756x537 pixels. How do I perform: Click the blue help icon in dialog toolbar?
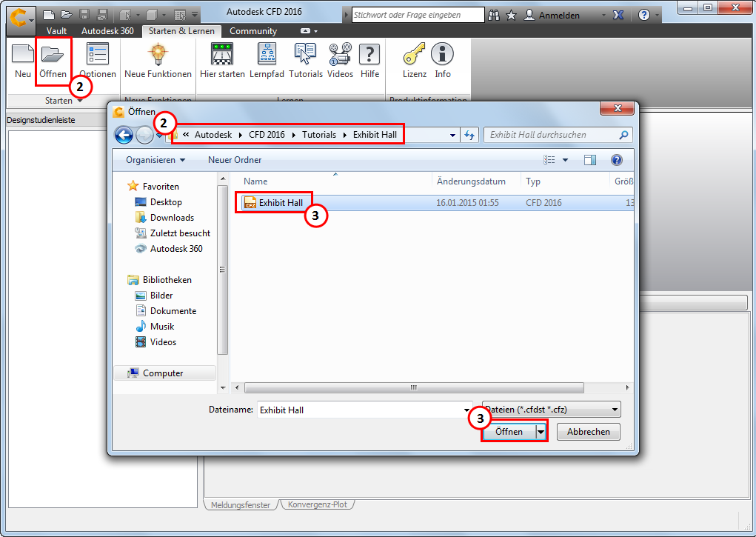click(616, 160)
